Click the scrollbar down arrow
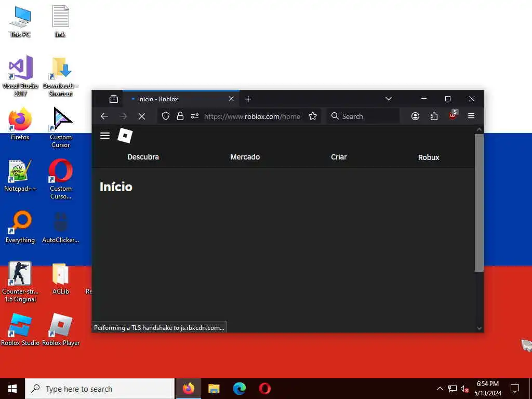This screenshot has height=399, width=532. coord(479,328)
